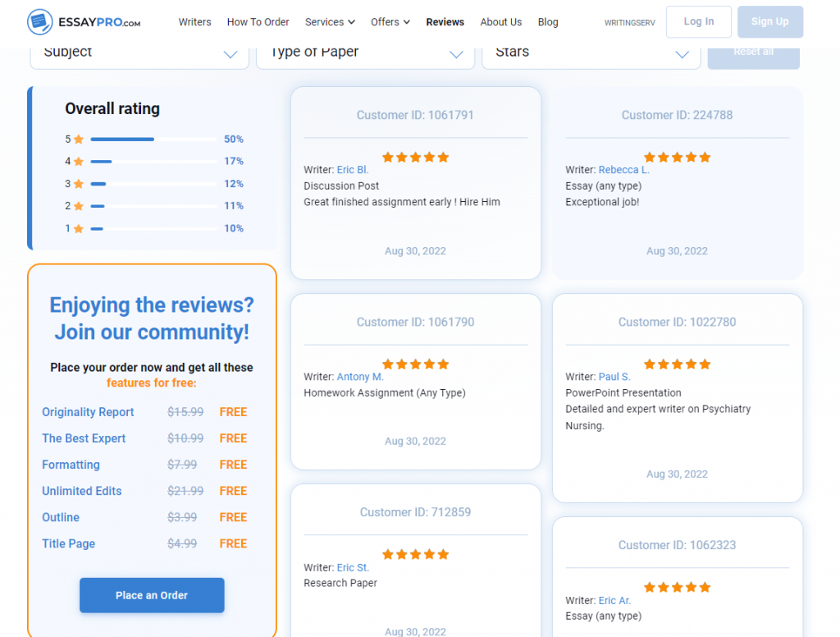Click the 11% rating value
The width and height of the screenshot is (840, 637).
[234, 206]
